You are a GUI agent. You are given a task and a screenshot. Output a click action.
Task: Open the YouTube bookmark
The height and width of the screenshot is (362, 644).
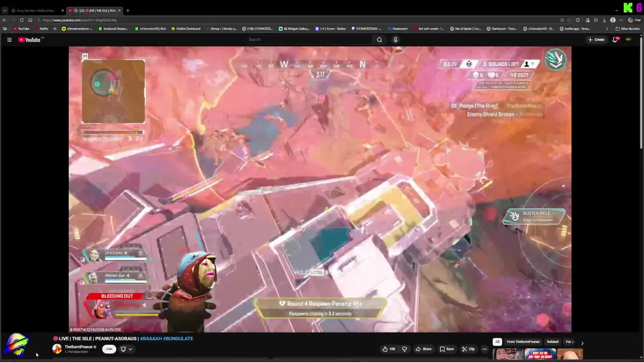coord(22,29)
